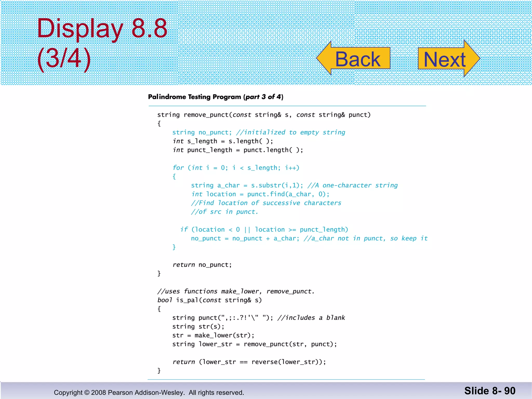Click the line 'string no_punct; //initialized to empty string'
Image resolution: width=532 pixels, height=399 pixels.
point(259,132)
